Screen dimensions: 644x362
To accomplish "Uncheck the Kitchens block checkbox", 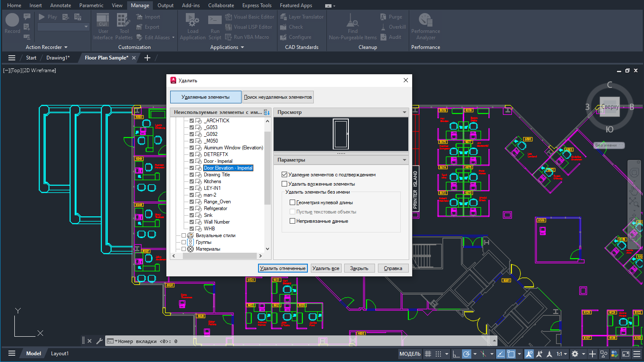I will click(192, 181).
